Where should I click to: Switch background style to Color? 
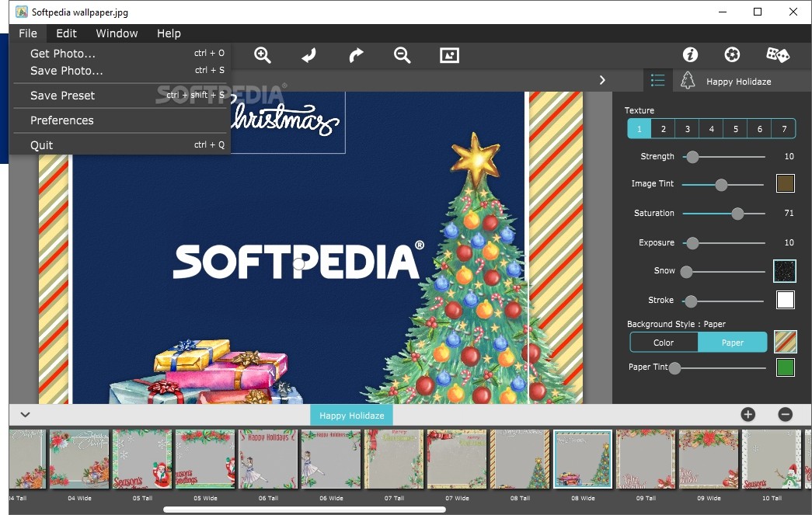664,343
